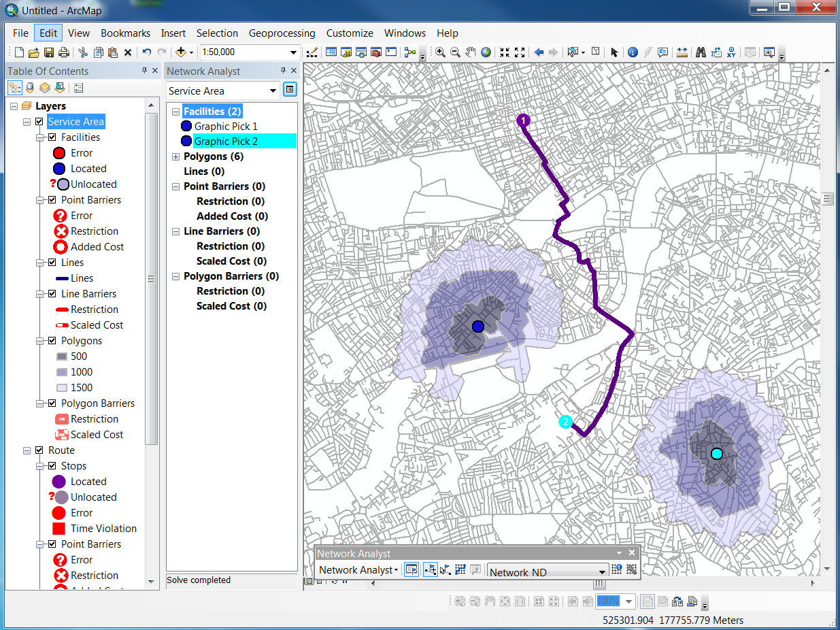The image size is (840, 630).
Task: Open the Windows menu
Action: (405, 33)
